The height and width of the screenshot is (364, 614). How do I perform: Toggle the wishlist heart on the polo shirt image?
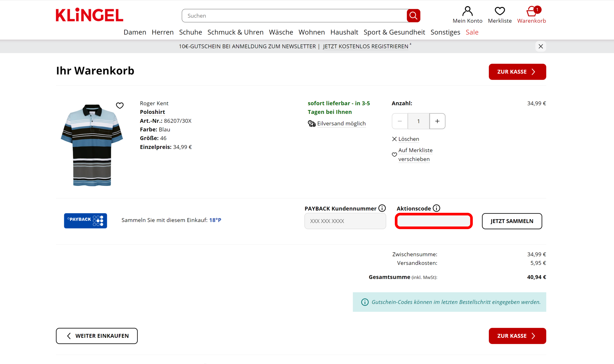coord(120,105)
